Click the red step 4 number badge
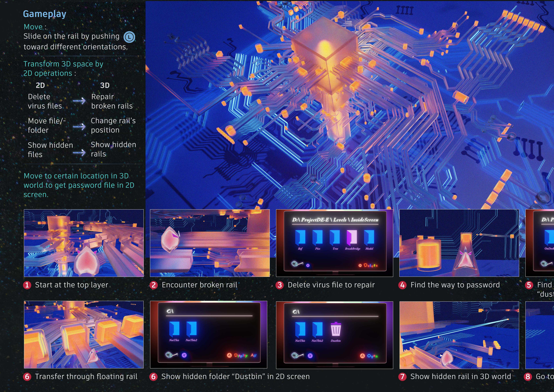Image resolution: width=554 pixels, height=392 pixels. tap(402, 285)
